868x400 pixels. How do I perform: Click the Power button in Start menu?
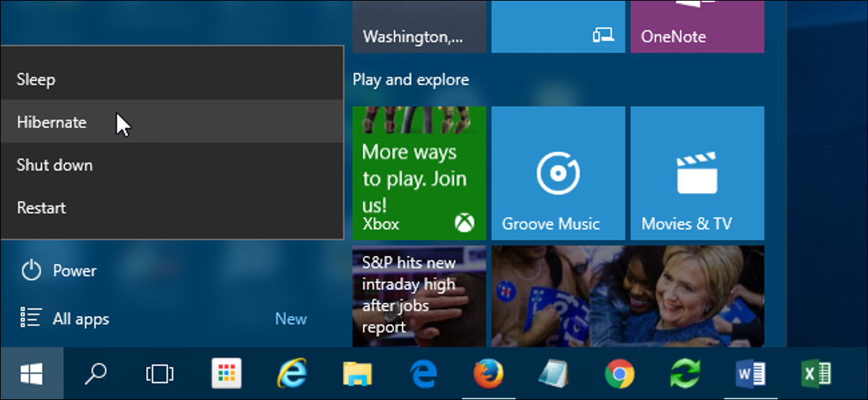pos(59,271)
